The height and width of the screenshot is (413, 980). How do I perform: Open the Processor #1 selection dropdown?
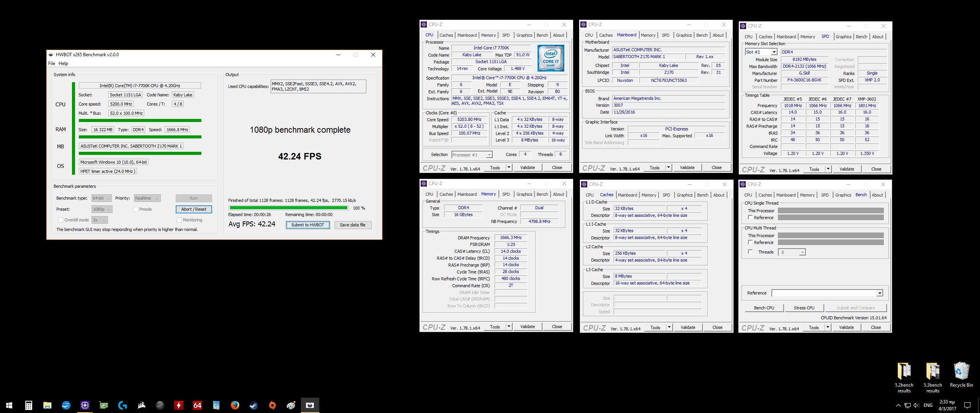point(472,155)
